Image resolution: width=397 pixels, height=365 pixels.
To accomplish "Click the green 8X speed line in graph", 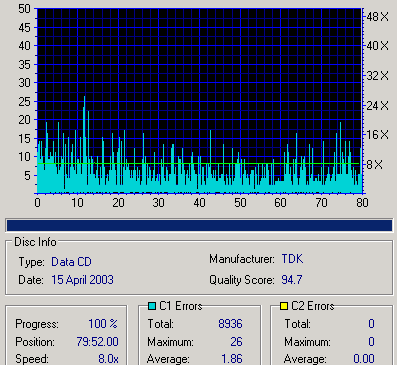I will [199, 164].
